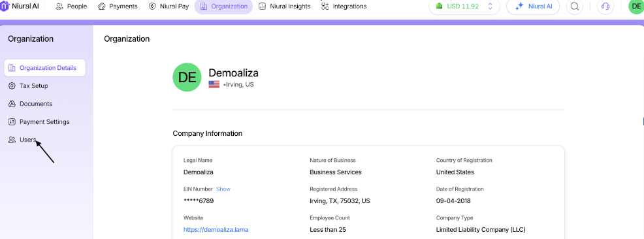Click the Users people icon in the sidebar

click(12, 140)
